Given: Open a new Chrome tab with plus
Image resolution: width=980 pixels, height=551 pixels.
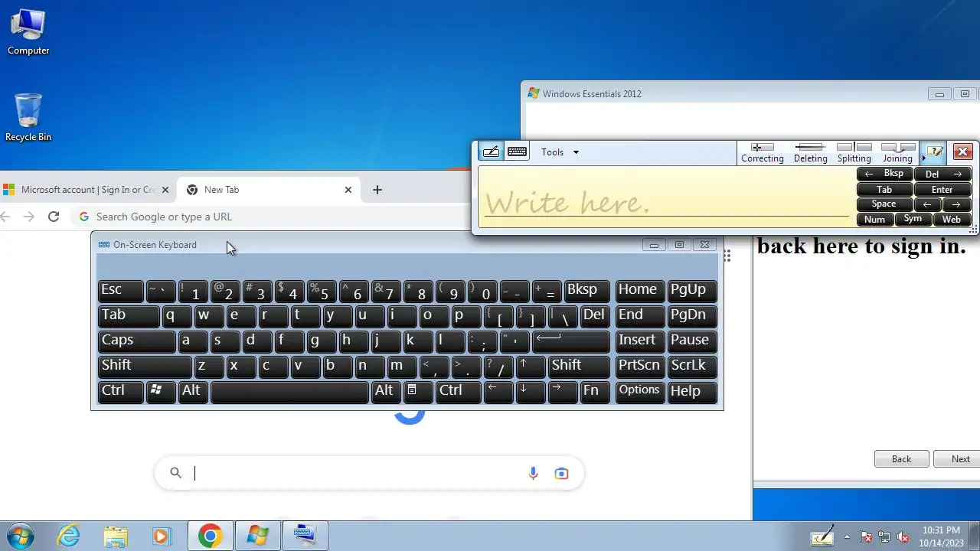Looking at the screenshot, I should [x=377, y=190].
